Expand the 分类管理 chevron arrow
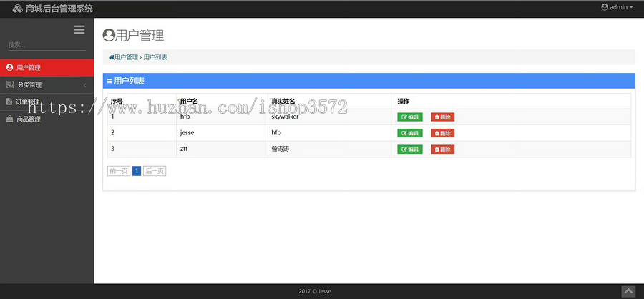644x299 pixels. tap(84, 85)
